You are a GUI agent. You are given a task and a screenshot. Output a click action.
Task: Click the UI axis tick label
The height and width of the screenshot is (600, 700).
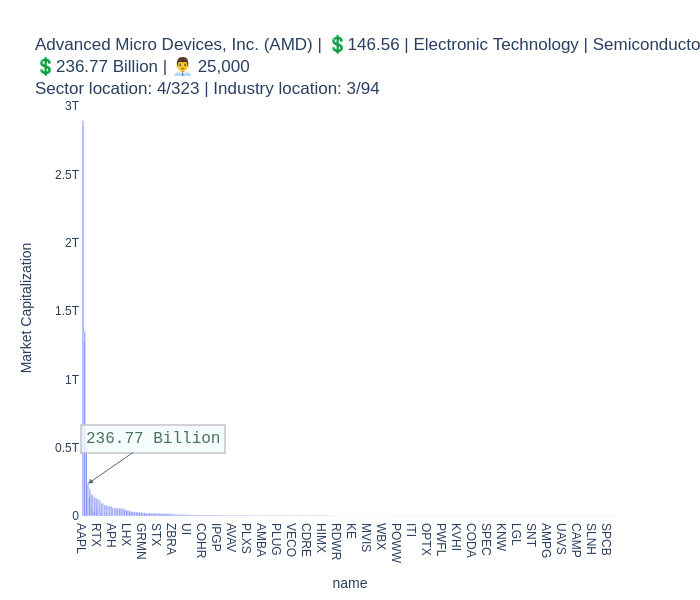(x=186, y=529)
